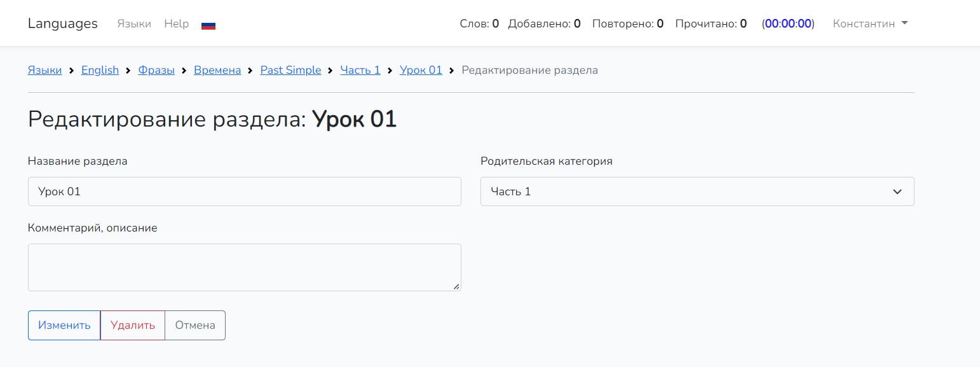The width and height of the screenshot is (980, 367).
Task: Go to Времена breadcrumb link
Action: click(217, 70)
